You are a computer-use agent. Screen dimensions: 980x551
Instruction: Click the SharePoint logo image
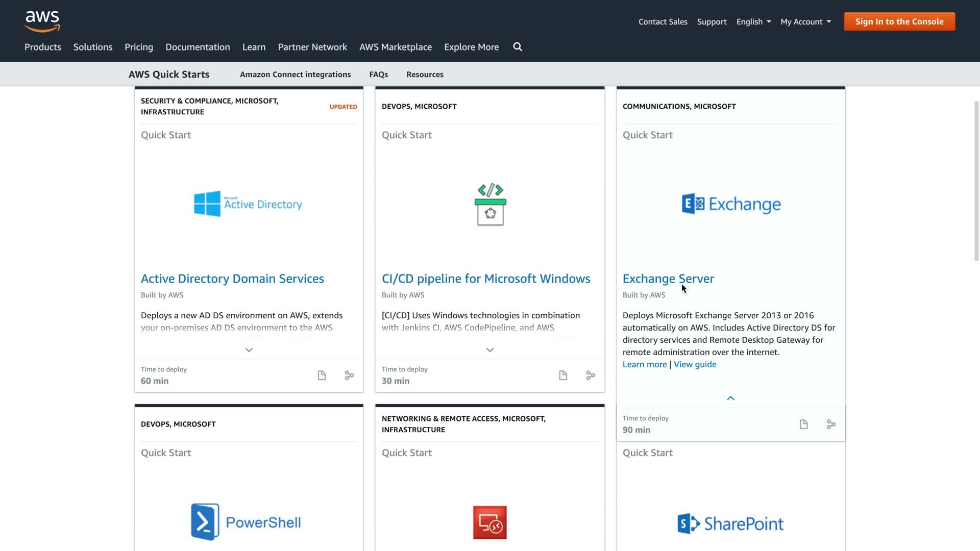click(730, 523)
